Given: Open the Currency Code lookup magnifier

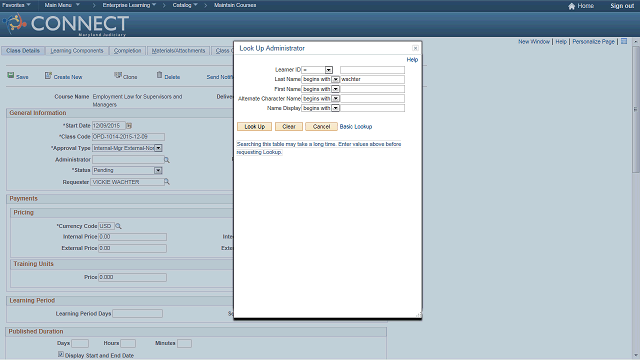Looking at the screenshot, I should coord(118,226).
